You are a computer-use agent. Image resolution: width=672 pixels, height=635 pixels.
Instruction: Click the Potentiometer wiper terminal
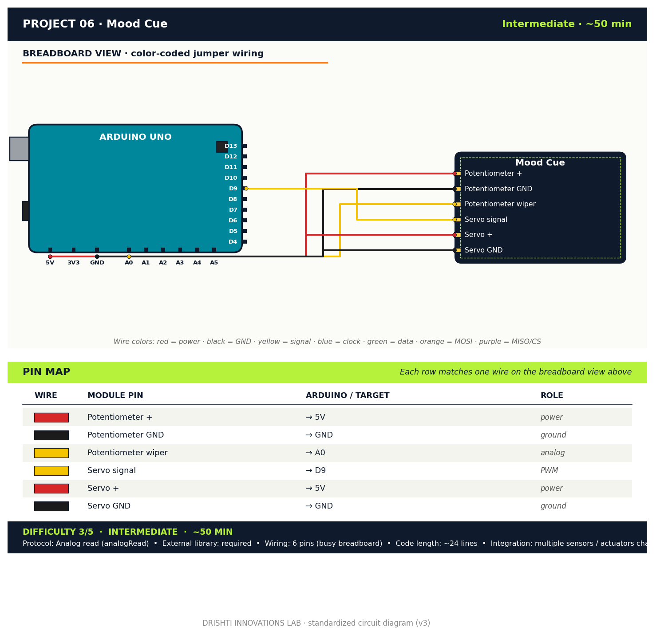[x=455, y=204]
